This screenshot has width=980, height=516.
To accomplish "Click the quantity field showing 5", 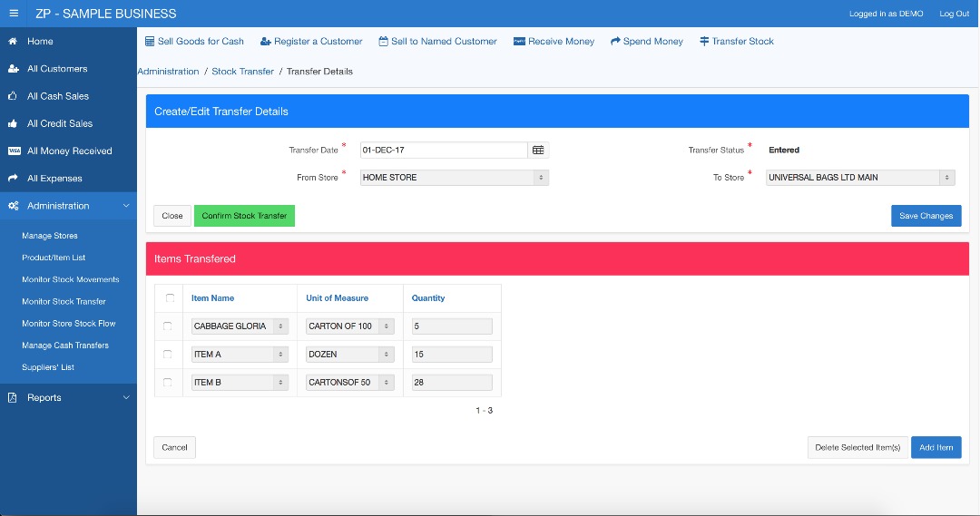I will (452, 326).
